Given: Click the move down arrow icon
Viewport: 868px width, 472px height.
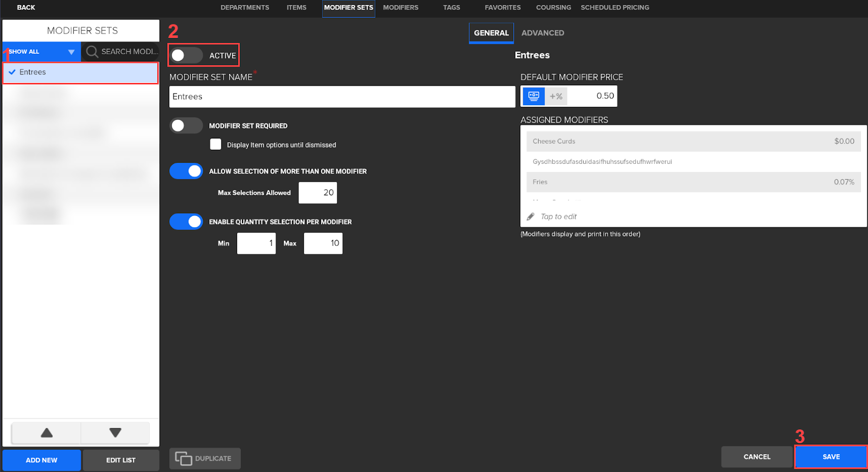Looking at the screenshot, I should 115,432.
